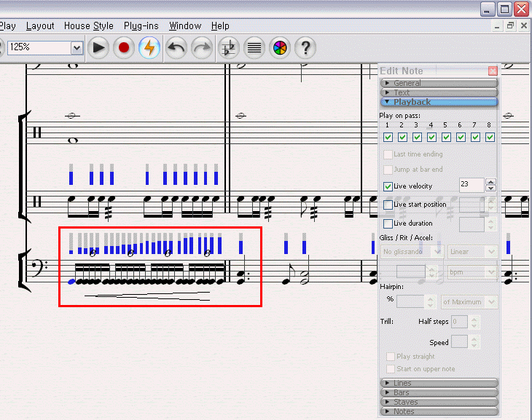Open the Plug-ins menu

tap(142, 26)
